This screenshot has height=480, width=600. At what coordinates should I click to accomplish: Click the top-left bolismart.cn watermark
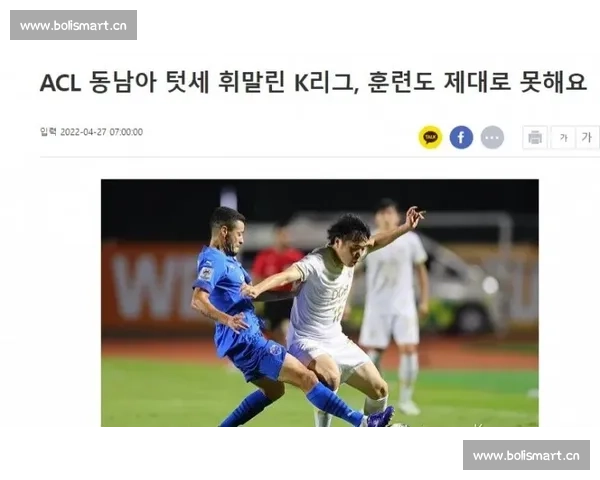coord(73,25)
